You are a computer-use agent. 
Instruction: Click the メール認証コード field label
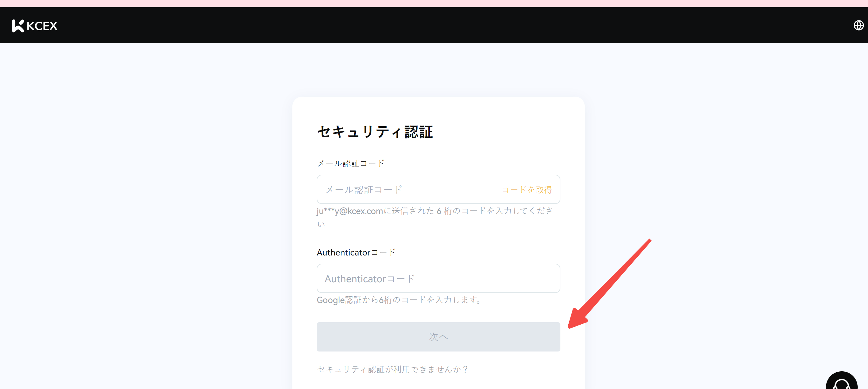point(351,163)
